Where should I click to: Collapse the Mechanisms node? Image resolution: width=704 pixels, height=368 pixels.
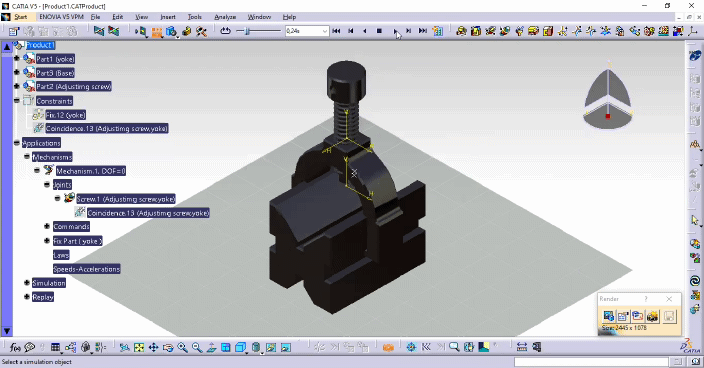[x=27, y=157]
